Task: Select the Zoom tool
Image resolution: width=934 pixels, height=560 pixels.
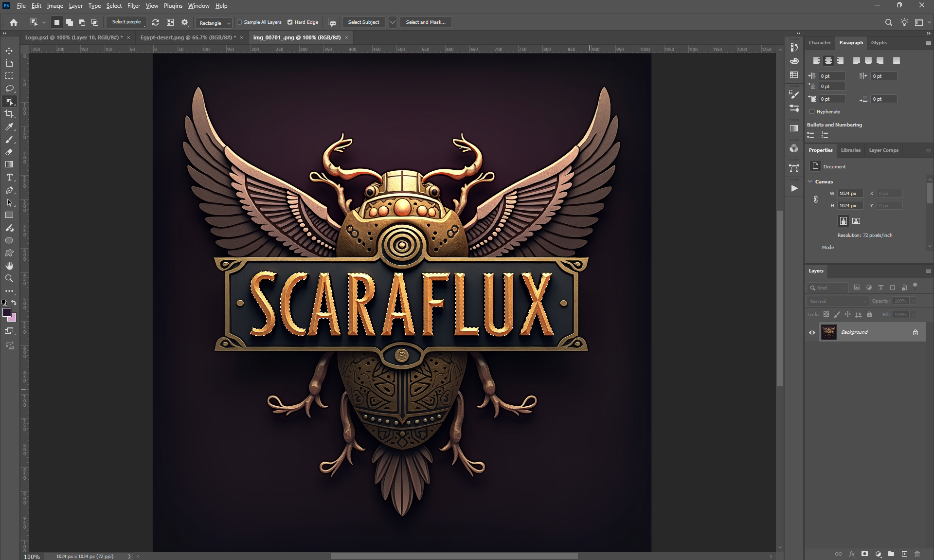Action: click(x=9, y=278)
